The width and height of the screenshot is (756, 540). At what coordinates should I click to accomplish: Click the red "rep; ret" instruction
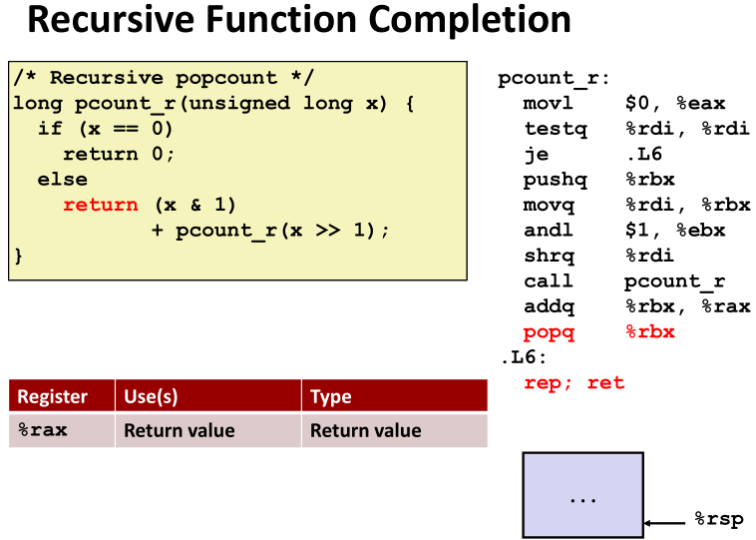(574, 383)
